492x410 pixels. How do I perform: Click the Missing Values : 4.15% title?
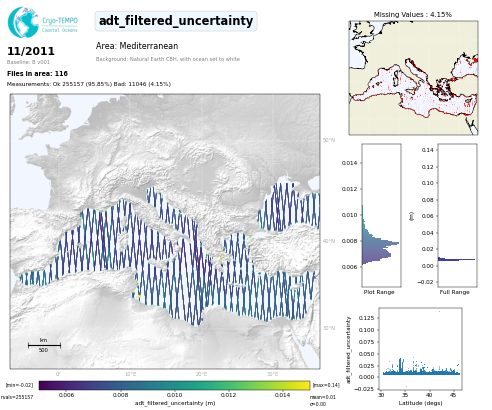413,14
